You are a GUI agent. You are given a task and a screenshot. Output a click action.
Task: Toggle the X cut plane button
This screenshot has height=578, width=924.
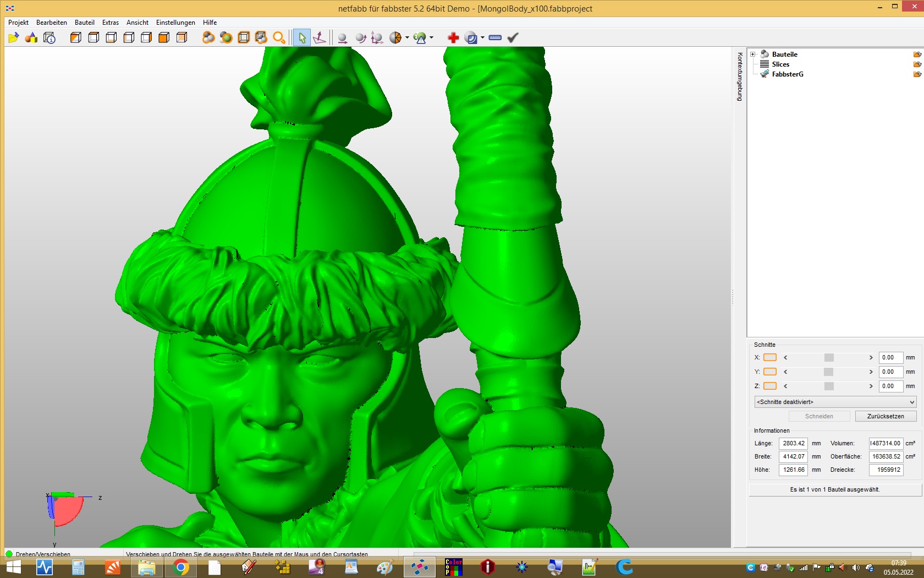point(770,357)
